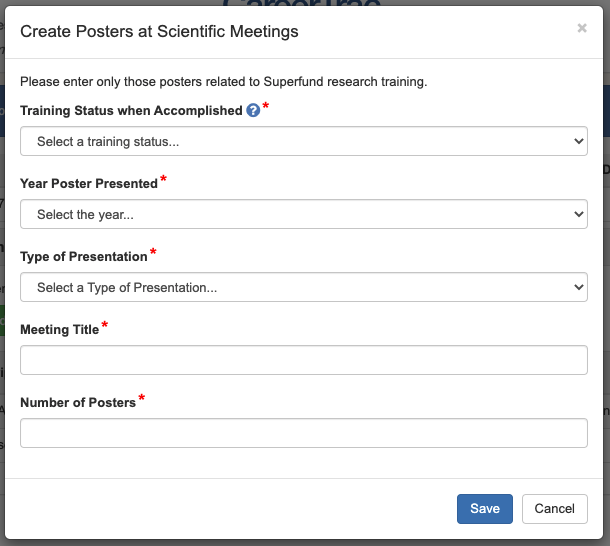Viewport: 610px width, 546px height.
Task: Expand the 'Select the year...' dropdown
Action: pos(303,215)
